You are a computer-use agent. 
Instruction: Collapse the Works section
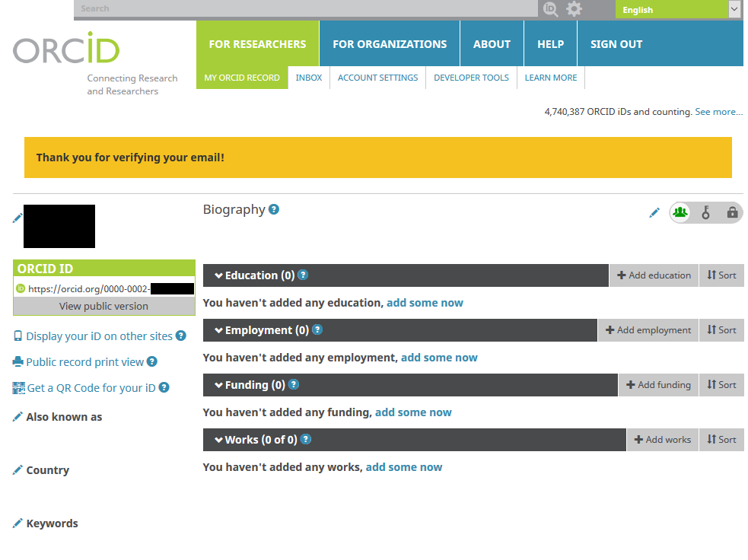219,440
